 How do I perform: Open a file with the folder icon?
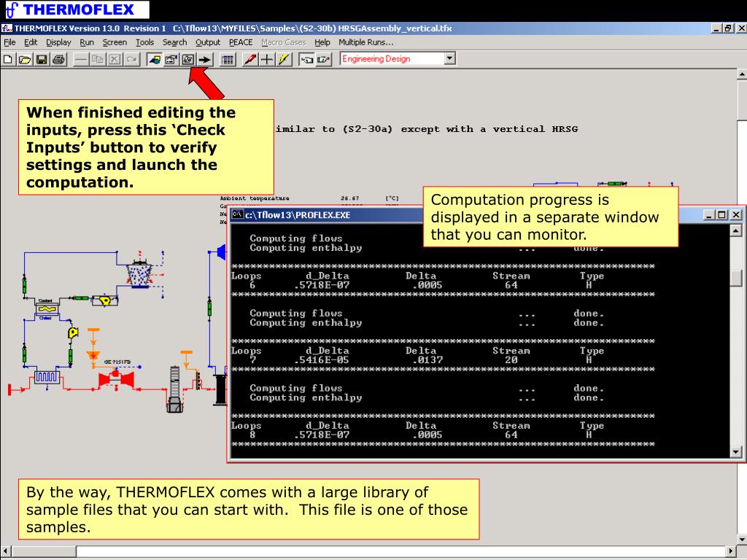tap(25, 60)
